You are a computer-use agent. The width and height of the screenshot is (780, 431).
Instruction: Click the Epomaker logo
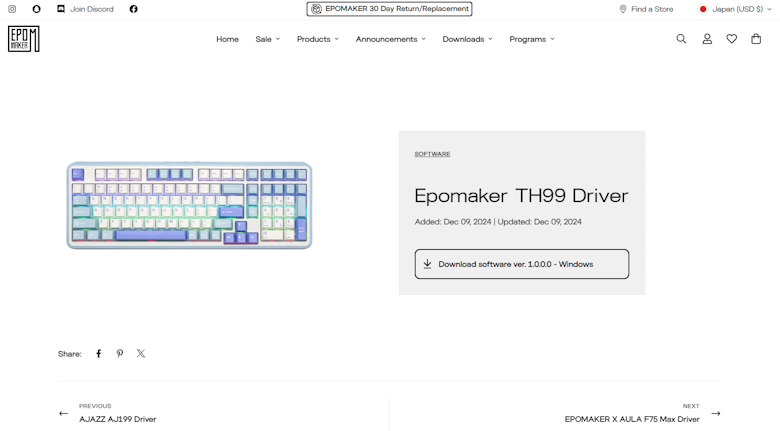coord(23,39)
